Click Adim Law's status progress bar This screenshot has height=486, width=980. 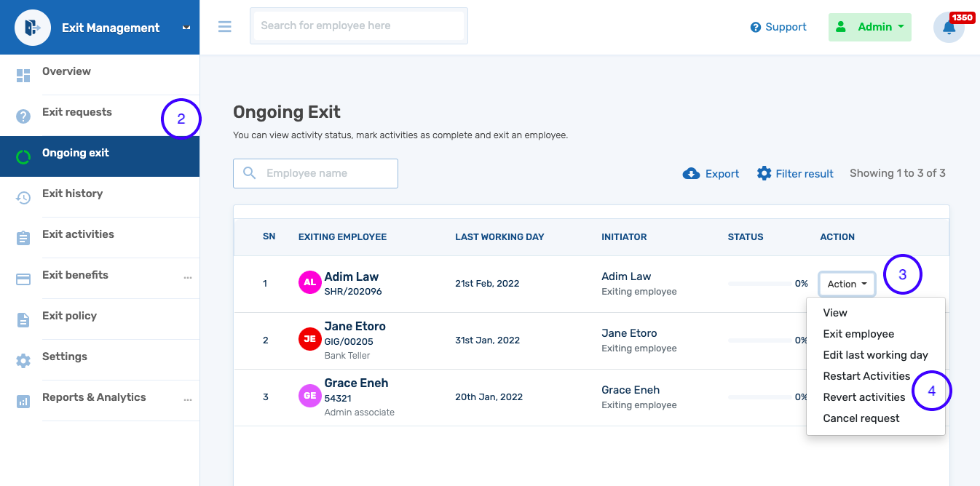[x=760, y=284]
